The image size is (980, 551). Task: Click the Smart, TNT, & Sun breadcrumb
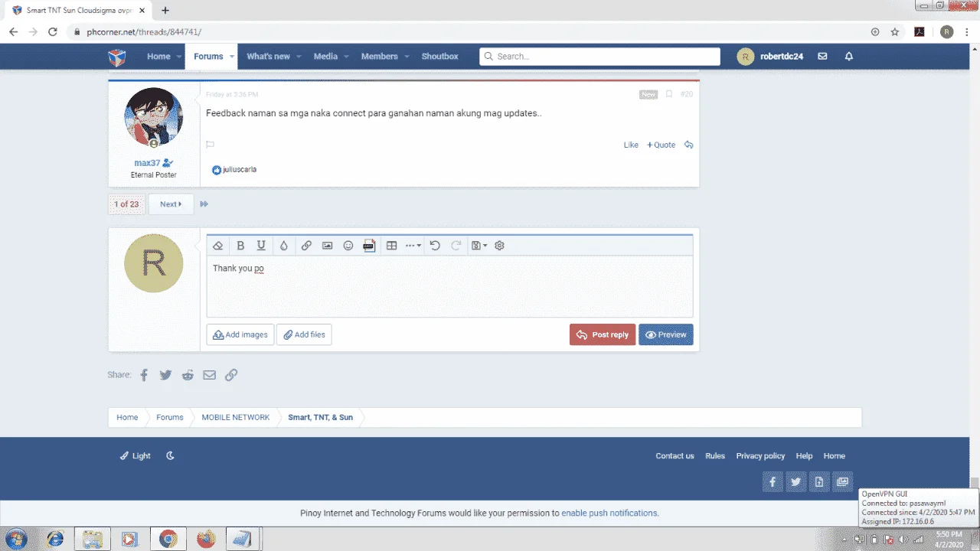(x=320, y=418)
